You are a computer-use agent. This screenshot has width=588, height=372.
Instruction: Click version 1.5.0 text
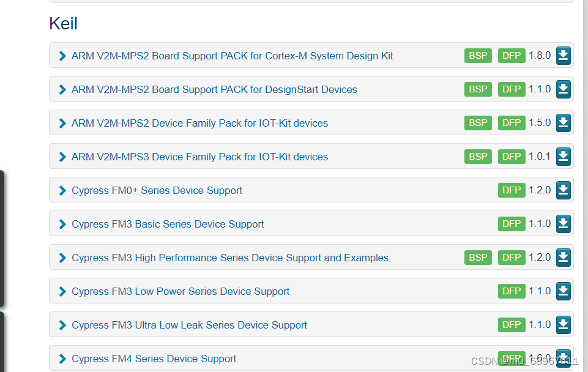pyautogui.click(x=540, y=122)
